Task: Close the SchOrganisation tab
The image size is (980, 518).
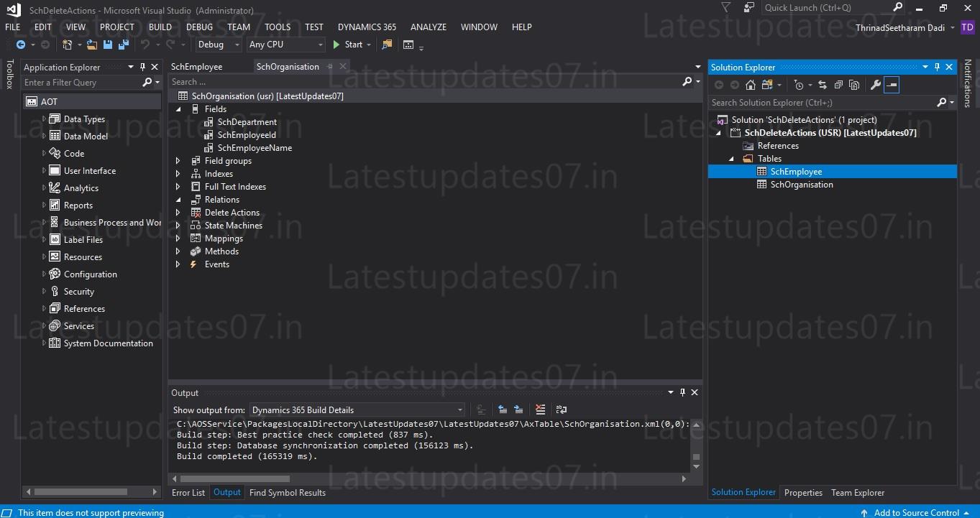Action: point(343,66)
